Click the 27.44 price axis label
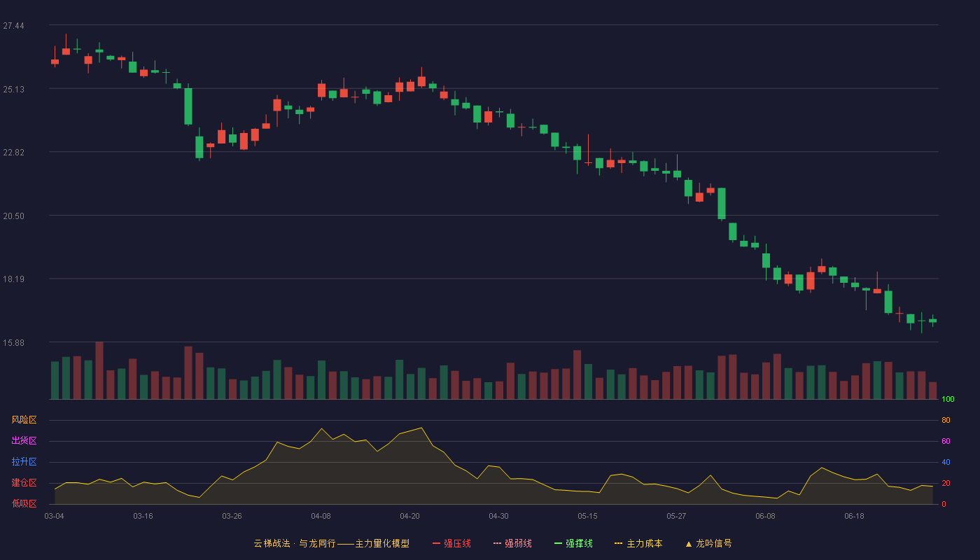Image resolution: width=980 pixels, height=560 pixels. click(x=13, y=26)
